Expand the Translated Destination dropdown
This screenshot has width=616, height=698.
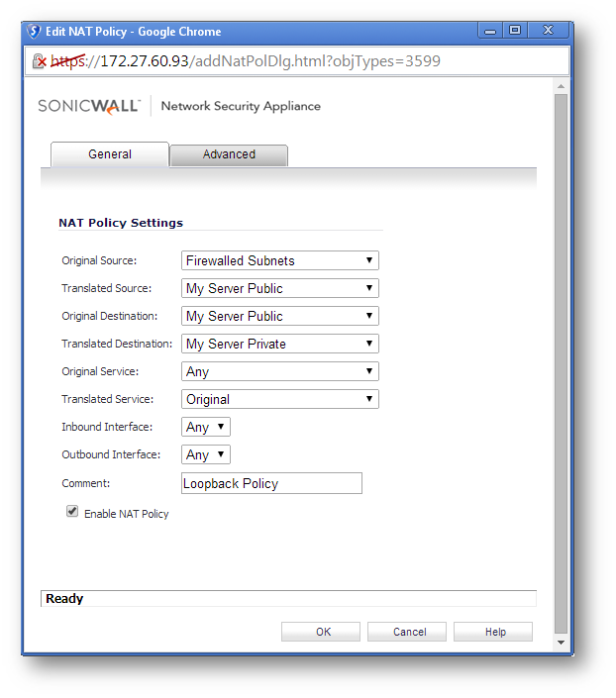pyautogui.click(x=280, y=345)
